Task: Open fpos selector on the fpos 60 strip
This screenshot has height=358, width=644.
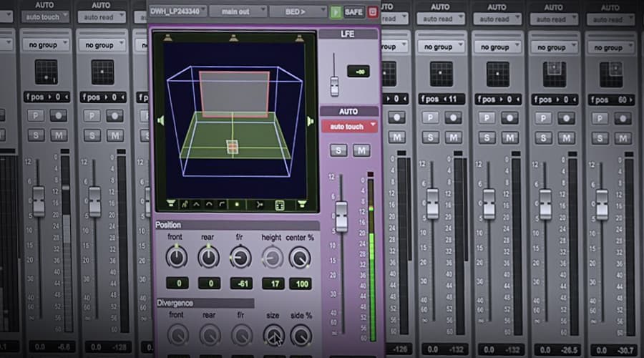Action: click(611, 100)
